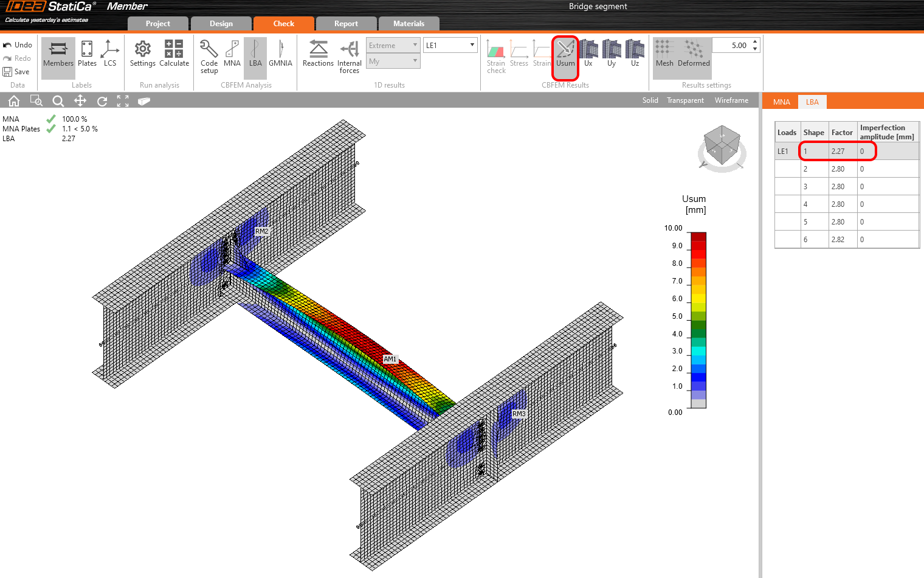Click the Transparent view button
This screenshot has width=924, height=578.
[x=685, y=101]
